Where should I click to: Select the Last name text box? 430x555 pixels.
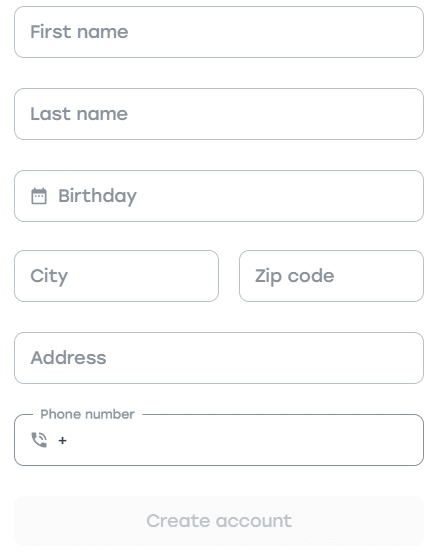coord(219,114)
